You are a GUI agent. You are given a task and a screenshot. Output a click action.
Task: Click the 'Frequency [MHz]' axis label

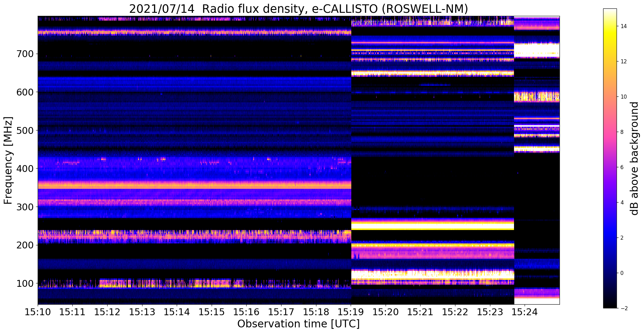[8, 160]
